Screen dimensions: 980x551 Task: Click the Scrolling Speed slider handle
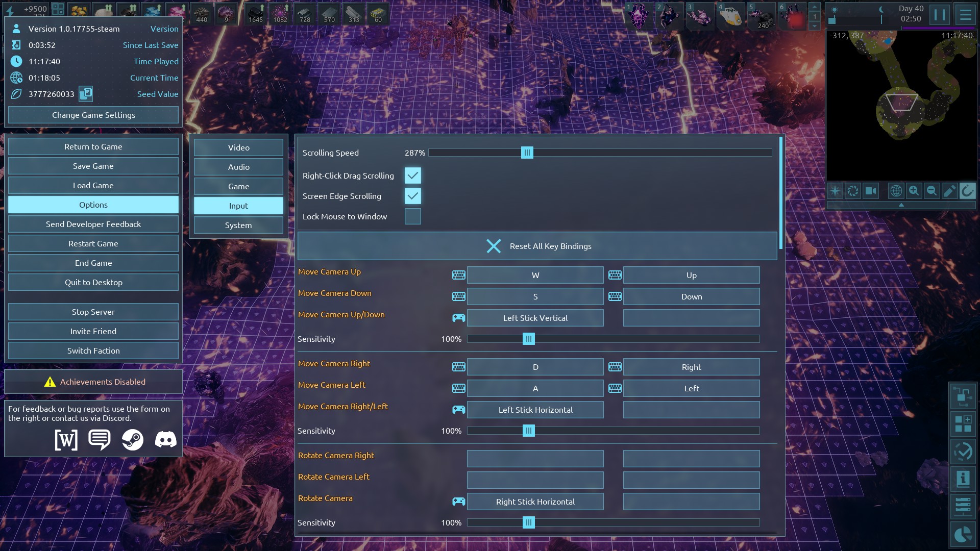pos(527,153)
